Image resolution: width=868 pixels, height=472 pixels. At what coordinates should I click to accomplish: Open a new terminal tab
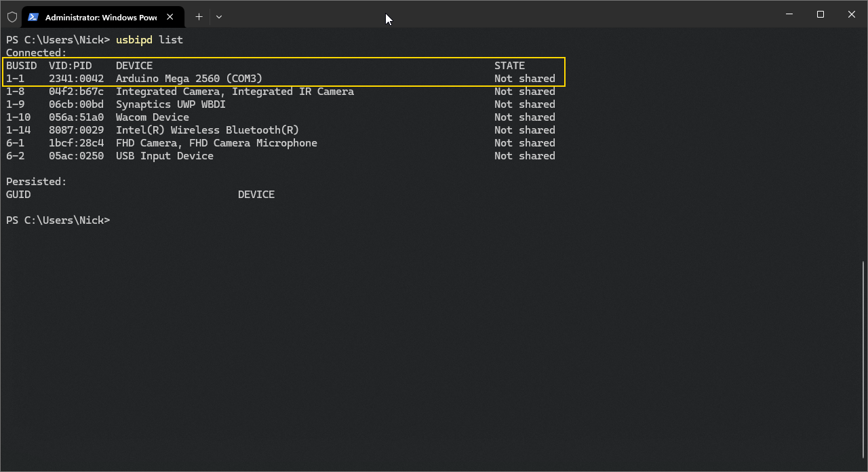pyautogui.click(x=199, y=17)
